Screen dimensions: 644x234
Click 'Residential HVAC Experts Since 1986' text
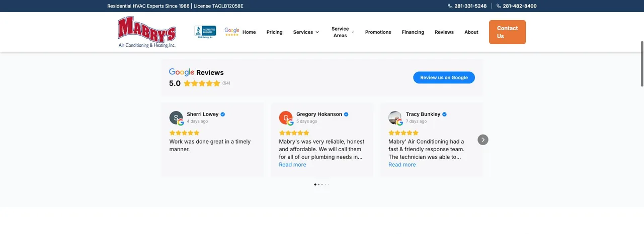[x=148, y=6]
